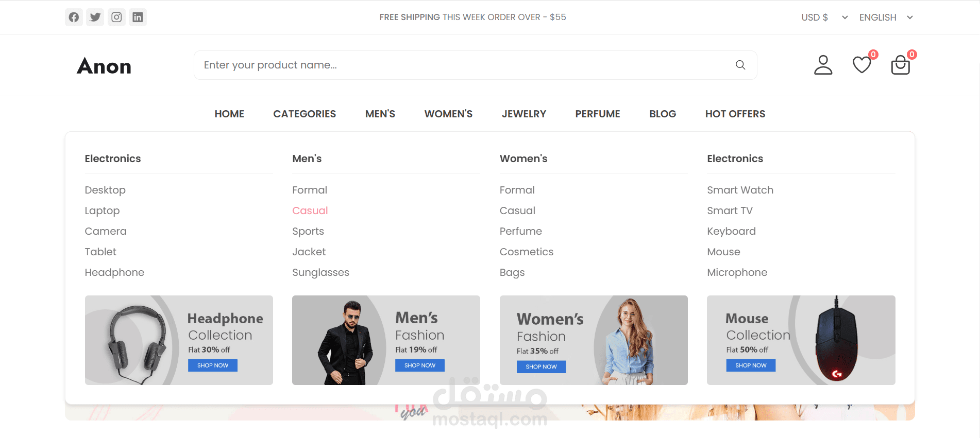Open the LinkedIn social link icon
Screen dimensions: 980x438
(x=138, y=17)
